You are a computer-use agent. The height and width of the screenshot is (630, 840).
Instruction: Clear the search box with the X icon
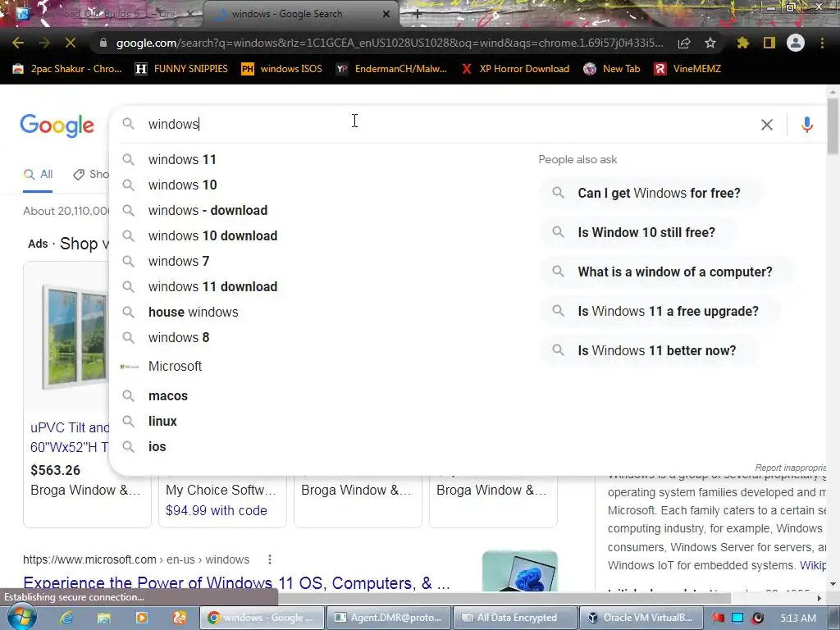[767, 125]
